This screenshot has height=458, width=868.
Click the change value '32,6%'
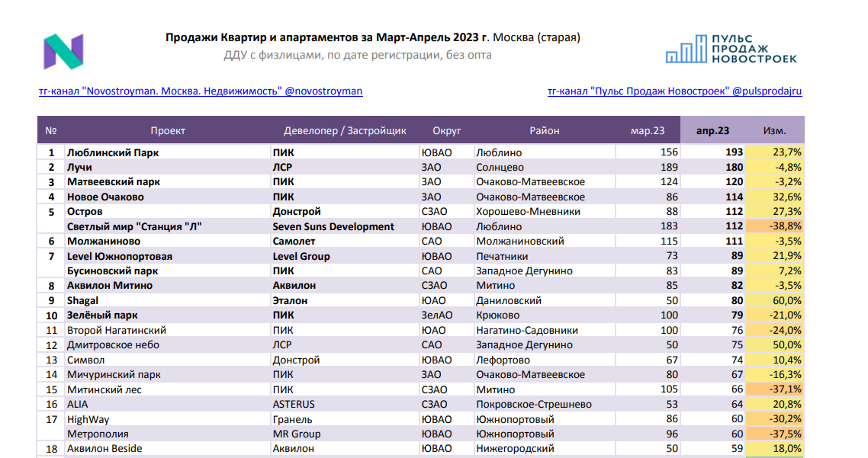[x=786, y=197]
